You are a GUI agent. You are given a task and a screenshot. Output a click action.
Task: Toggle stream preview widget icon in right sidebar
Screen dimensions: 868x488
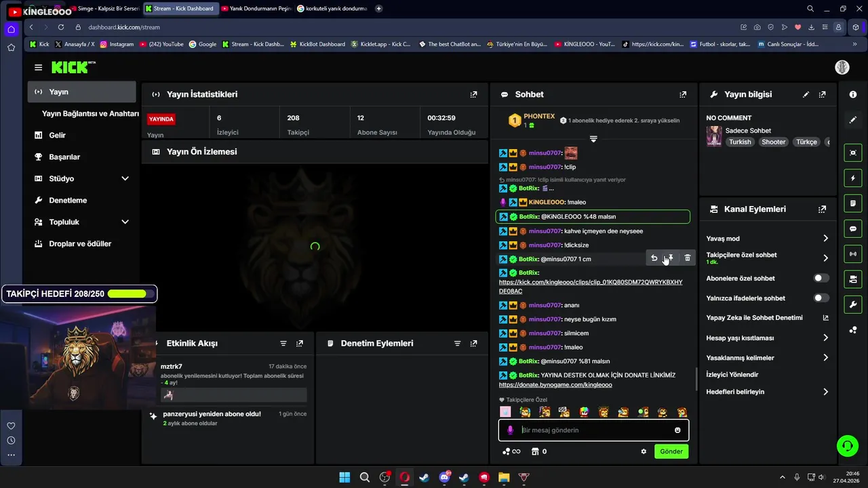853,152
